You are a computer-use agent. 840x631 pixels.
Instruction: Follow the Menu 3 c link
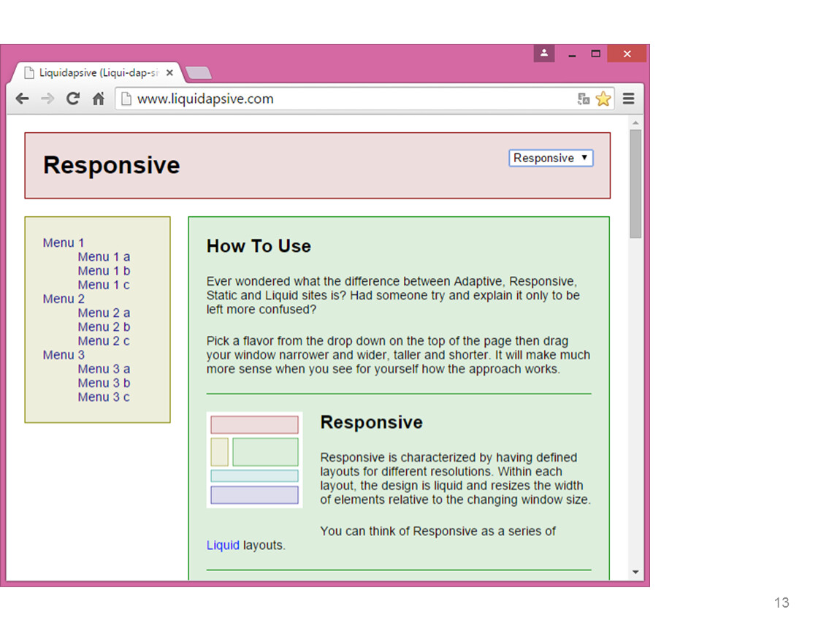tap(104, 397)
